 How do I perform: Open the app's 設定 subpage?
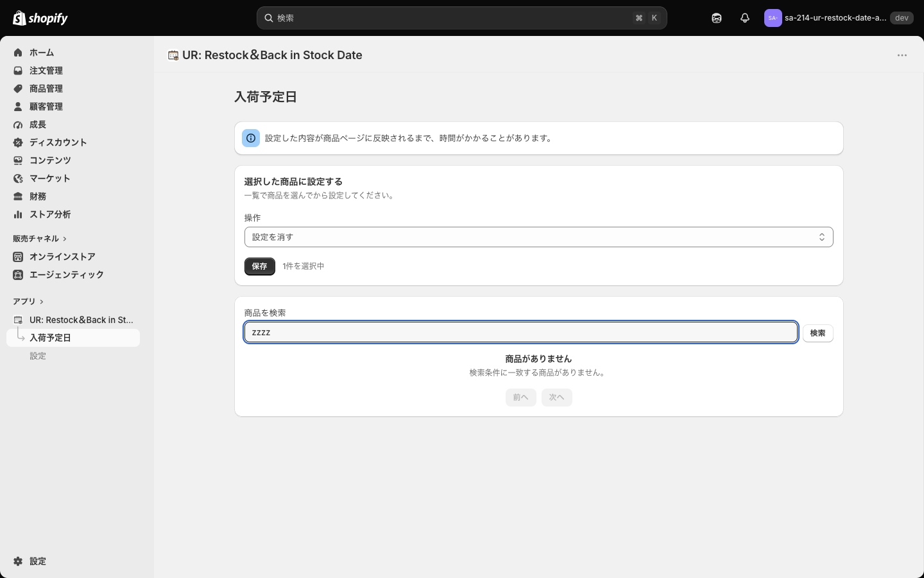38,356
